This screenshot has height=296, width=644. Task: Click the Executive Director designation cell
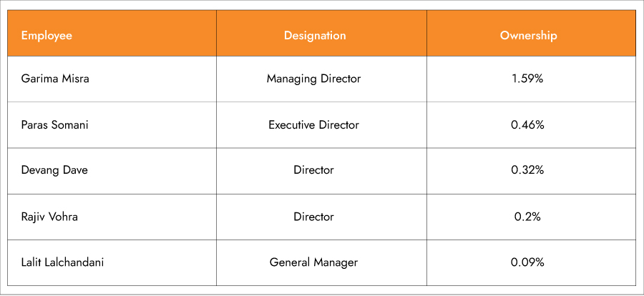tap(313, 125)
